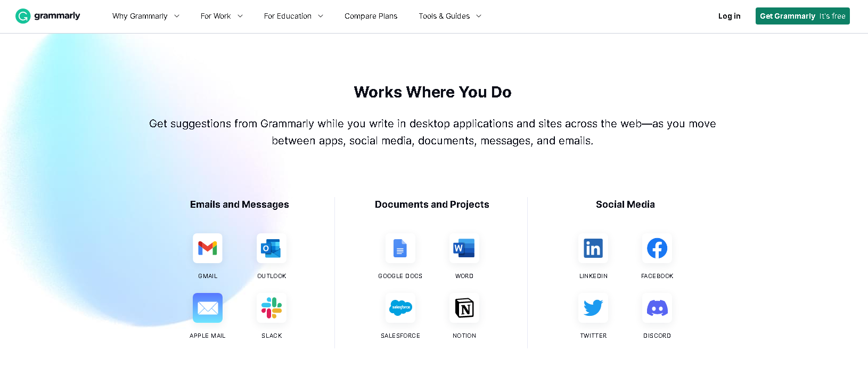The width and height of the screenshot is (868, 375).
Task: Click the TWITTER label
Action: point(593,336)
